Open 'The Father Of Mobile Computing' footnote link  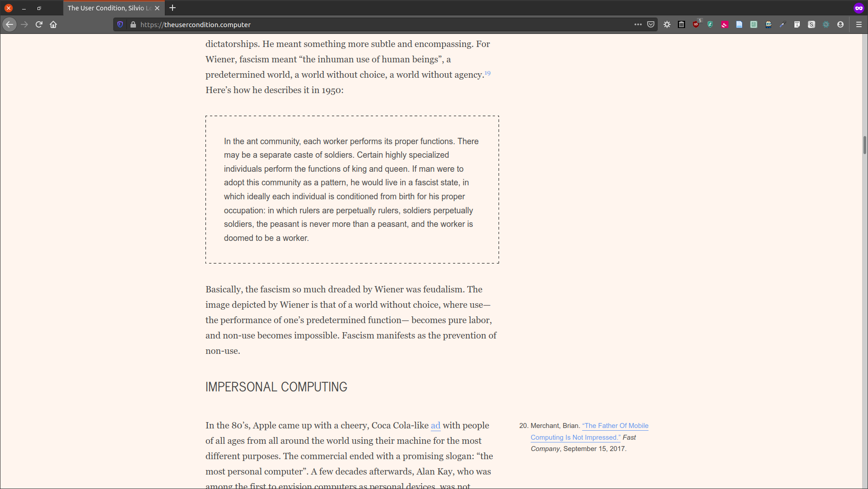[615, 426]
